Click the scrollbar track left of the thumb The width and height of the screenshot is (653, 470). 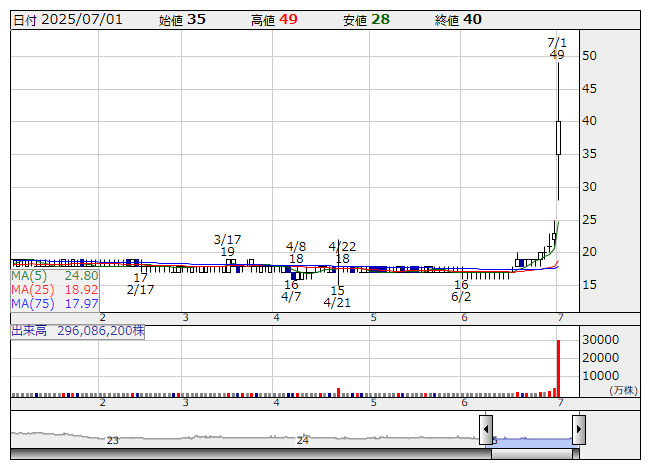point(250,454)
